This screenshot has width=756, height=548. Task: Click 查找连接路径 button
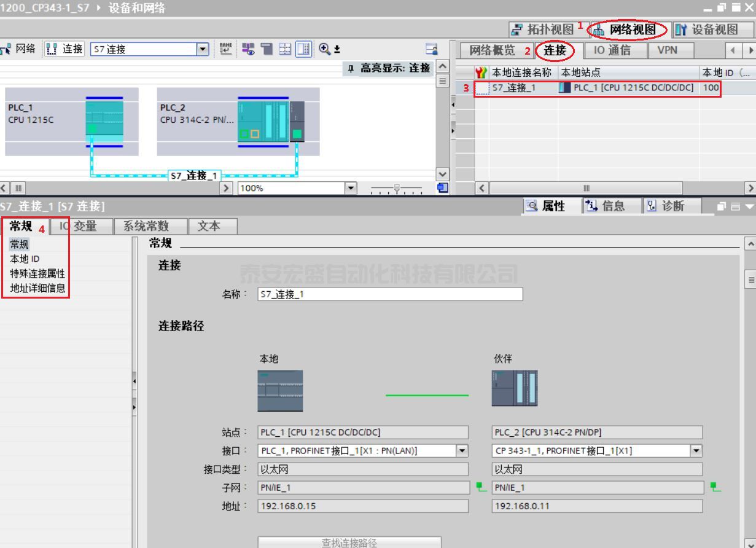pyautogui.click(x=349, y=542)
